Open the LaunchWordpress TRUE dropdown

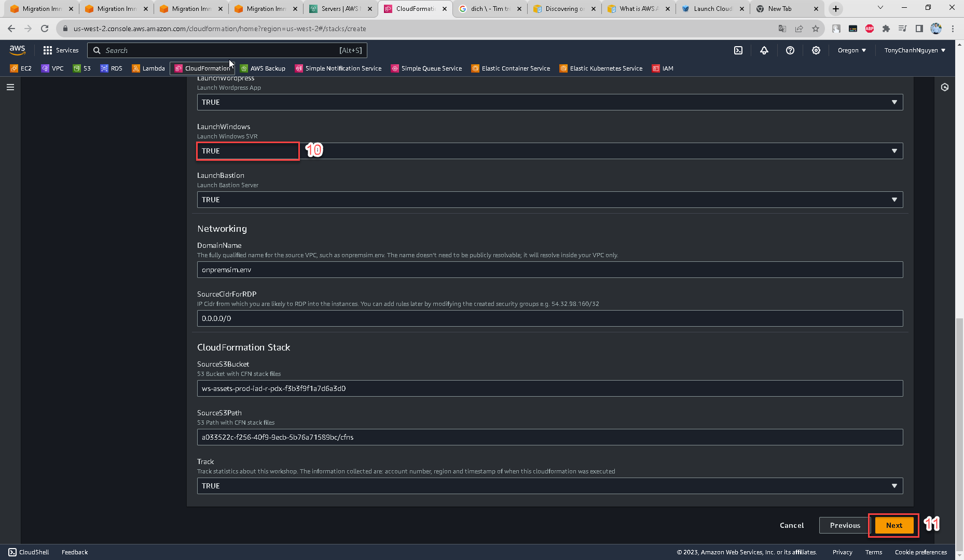click(x=550, y=102)
